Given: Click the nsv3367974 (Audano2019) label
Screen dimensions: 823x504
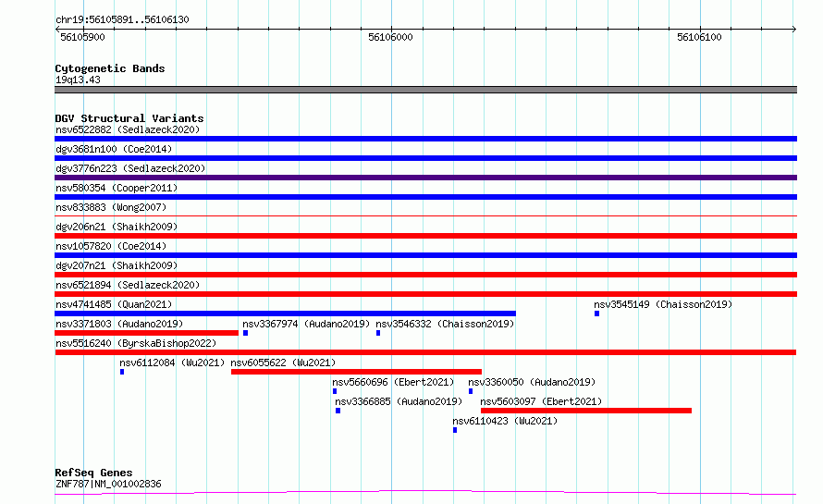Looking at the screenshot, I should click(306, 324).
